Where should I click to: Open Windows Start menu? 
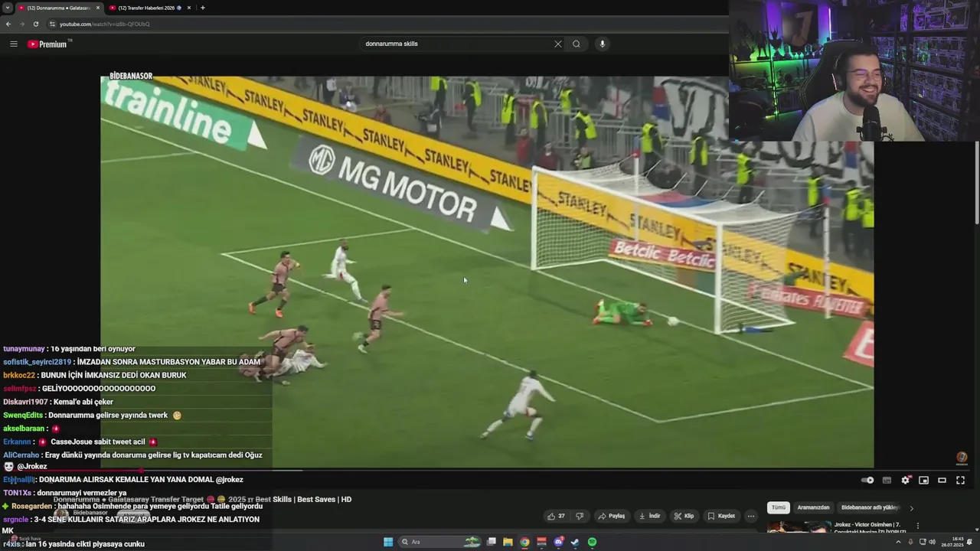(388, 542)
